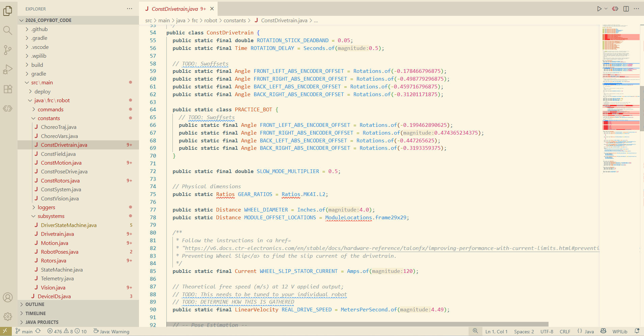This screenshot has height=336, width=644.
Task: Expand the commands folder
Action: coord(78,109)
